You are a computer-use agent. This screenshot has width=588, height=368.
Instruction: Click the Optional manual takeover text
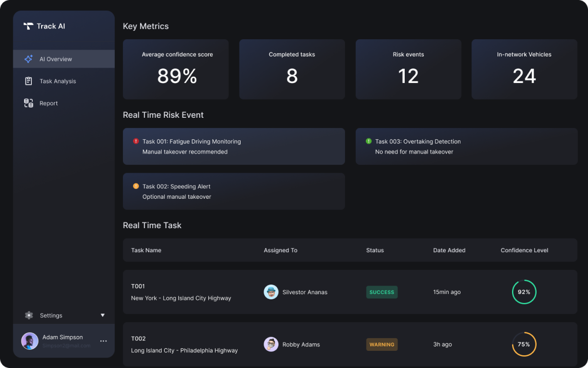point(177,197)
